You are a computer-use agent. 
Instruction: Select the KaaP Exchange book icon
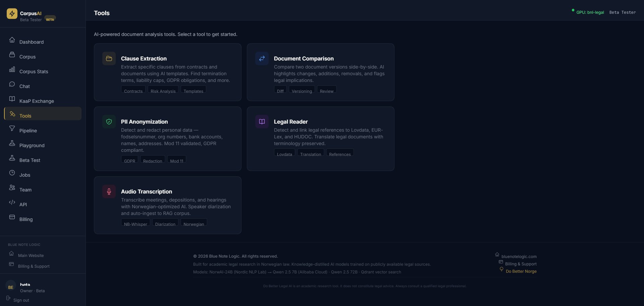[12, 99]
